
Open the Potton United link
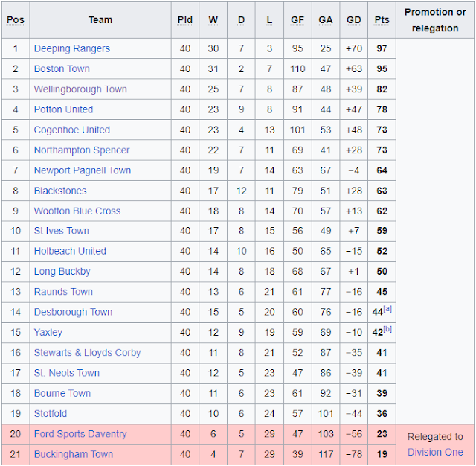click(63, 109)
